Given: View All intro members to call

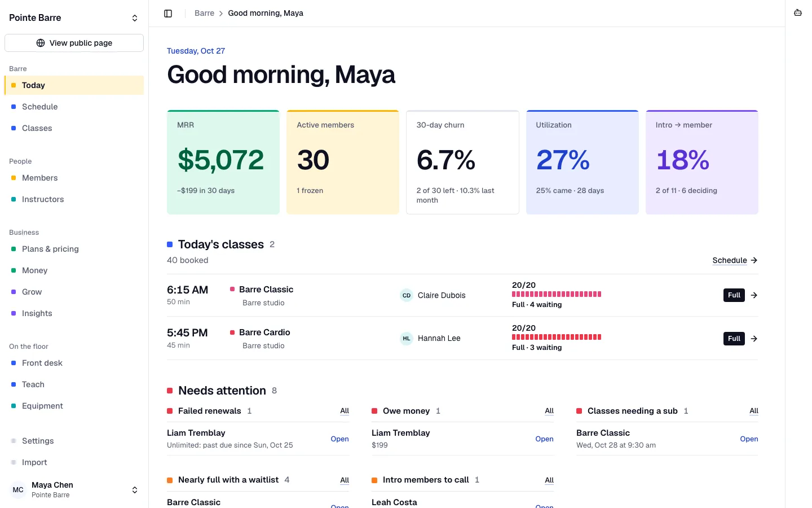Looking at the screenshot, I should [549, 480].
